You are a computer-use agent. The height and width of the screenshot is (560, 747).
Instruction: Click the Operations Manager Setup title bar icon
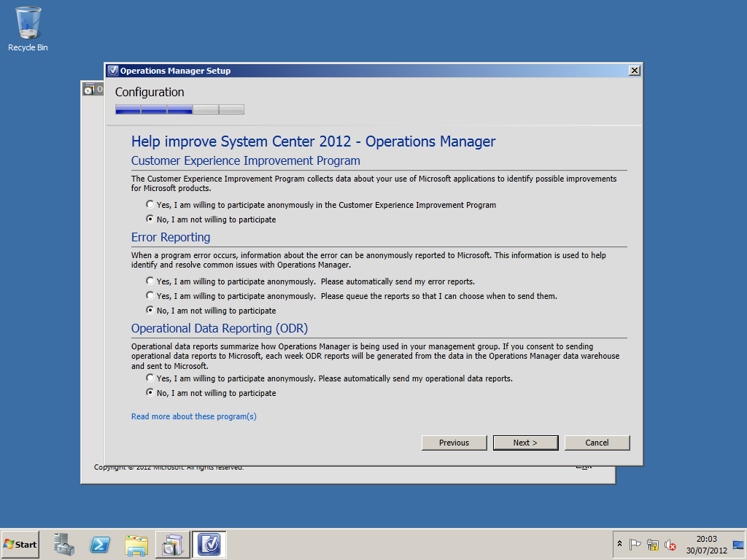[113, 71]
